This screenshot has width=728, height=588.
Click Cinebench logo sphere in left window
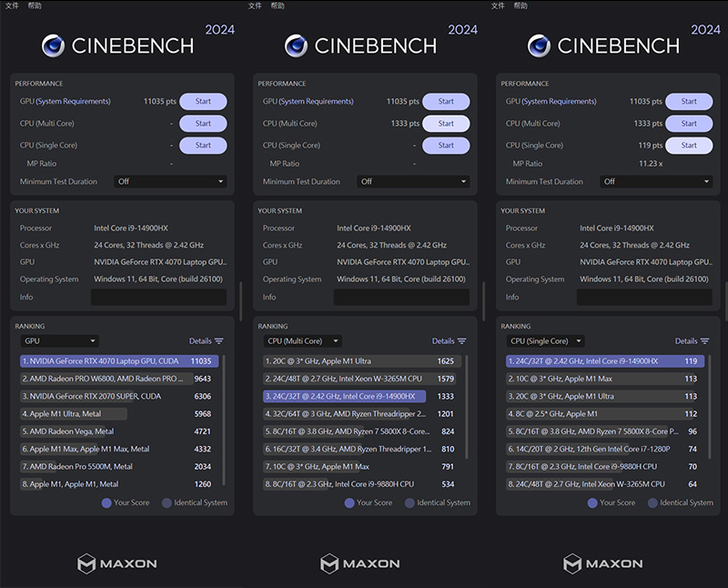(53, 46)
